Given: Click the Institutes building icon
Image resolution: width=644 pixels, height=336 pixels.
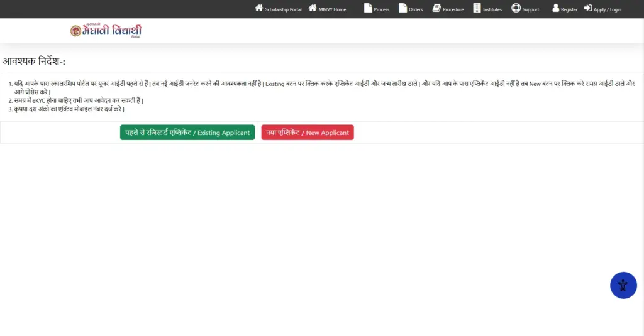Looking at the screenshot, I should [x=477, y=8].
